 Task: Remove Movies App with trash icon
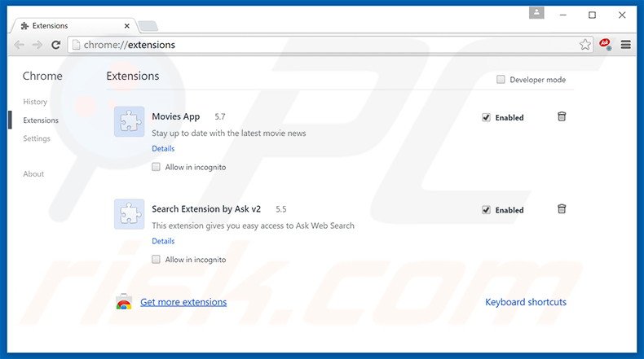pos(562,116)
